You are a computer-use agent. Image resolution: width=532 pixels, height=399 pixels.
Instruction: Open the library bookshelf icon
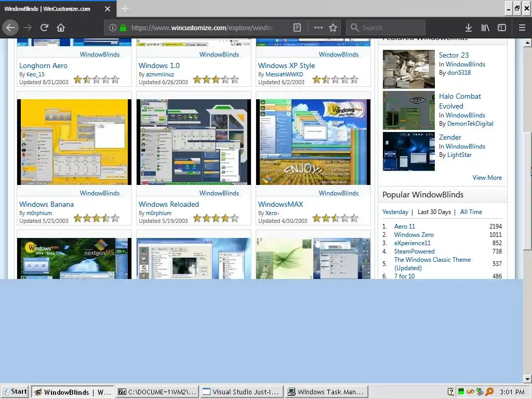(485, 28)
